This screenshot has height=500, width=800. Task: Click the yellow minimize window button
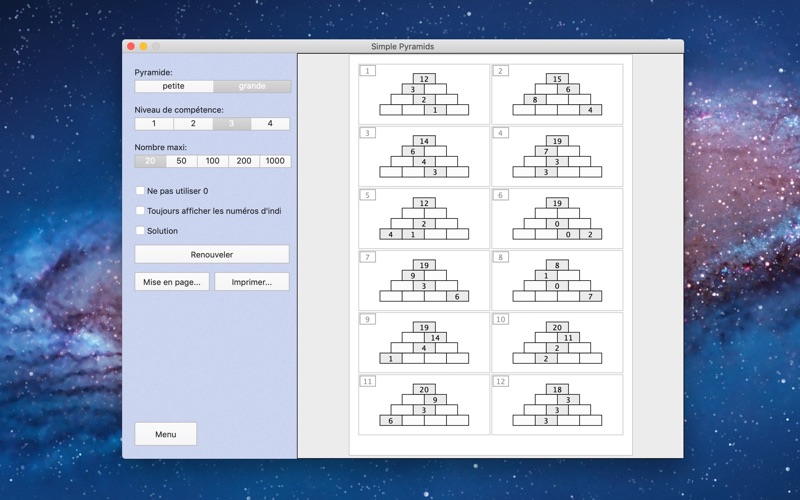pos(143,46)
